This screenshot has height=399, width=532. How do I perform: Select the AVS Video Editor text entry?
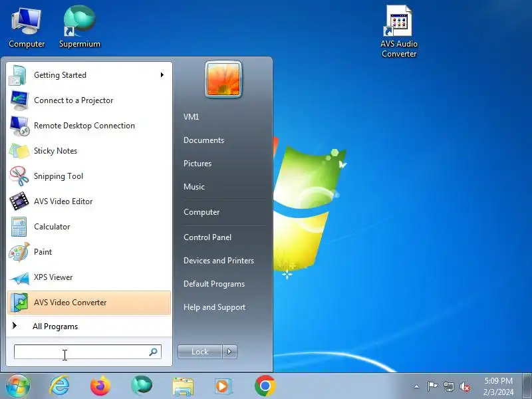[63, 201]
